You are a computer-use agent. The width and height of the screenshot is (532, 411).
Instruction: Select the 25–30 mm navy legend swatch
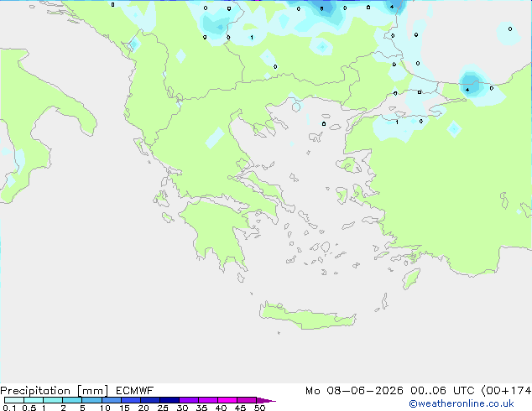170,400
